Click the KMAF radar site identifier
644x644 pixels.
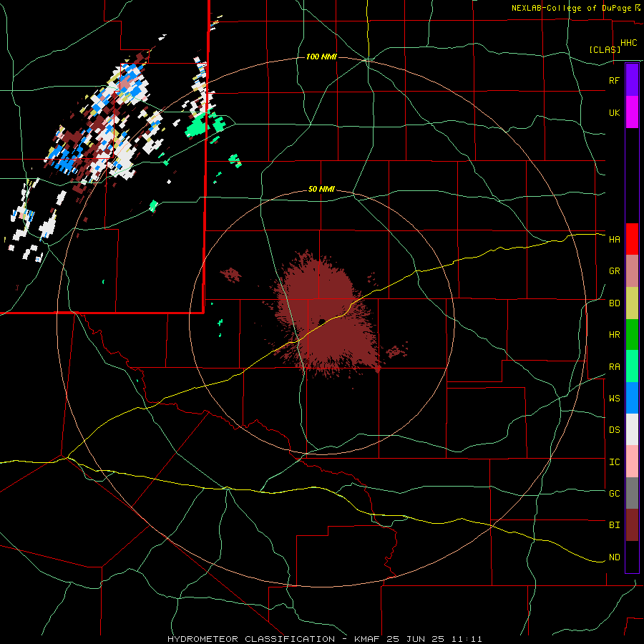368,639
